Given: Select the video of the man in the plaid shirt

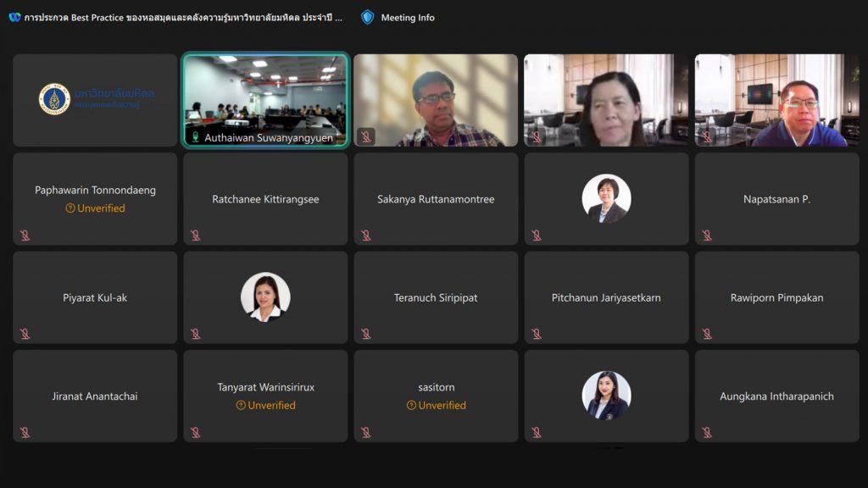Looking at the screenshot, I should pos(436,100).
